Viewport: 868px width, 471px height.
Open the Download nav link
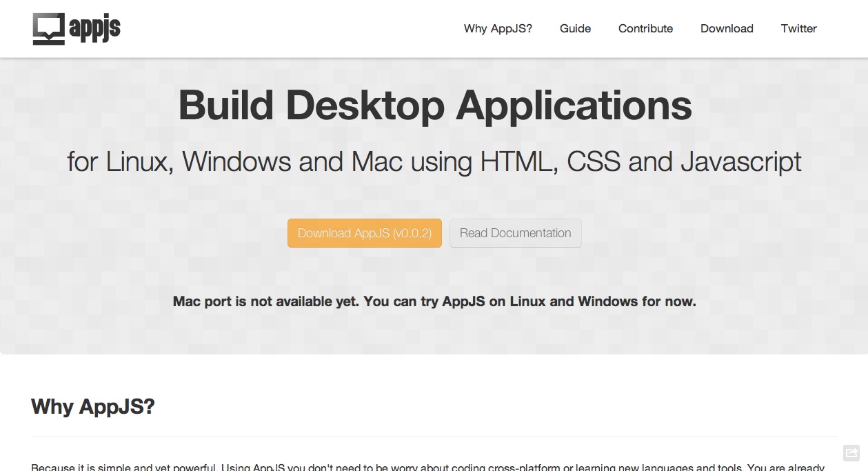(727, 28)
